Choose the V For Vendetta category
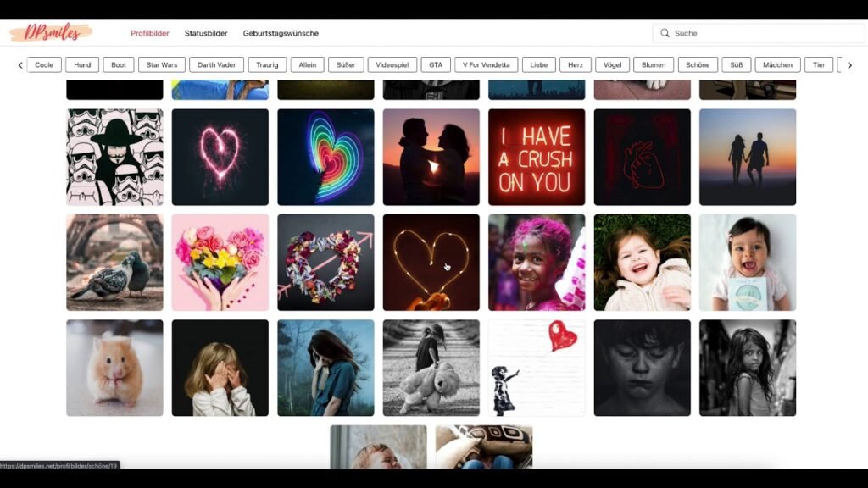This screenshot has height=488, width=868. point(485,64)
